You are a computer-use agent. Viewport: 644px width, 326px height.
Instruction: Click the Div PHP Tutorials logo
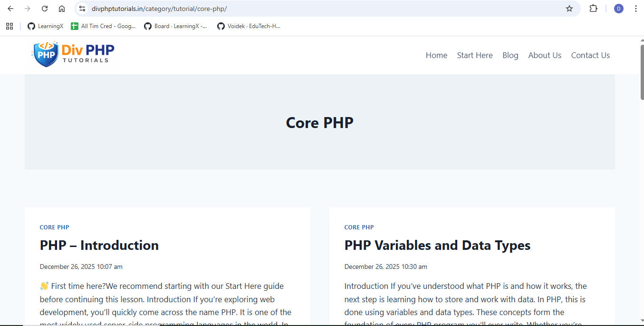[x=71, y=54]
